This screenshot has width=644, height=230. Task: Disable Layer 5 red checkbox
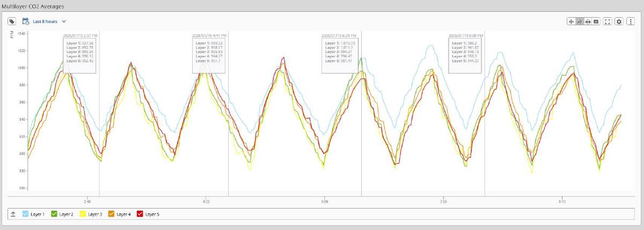point(141,214)
